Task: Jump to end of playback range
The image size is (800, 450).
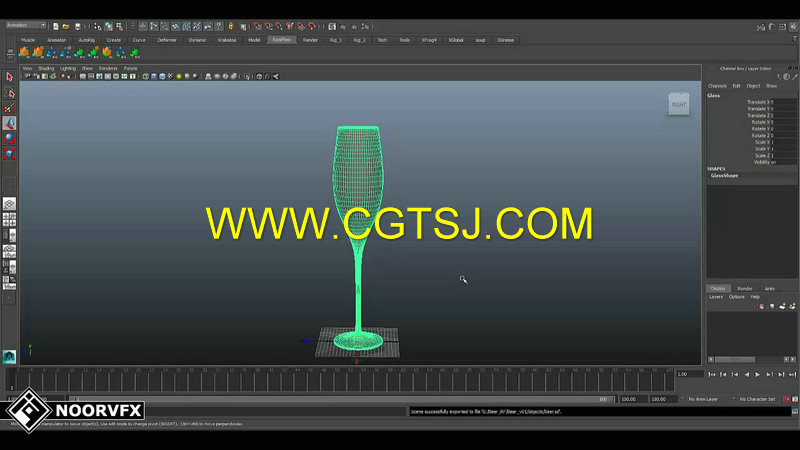Action: [792, 374]
